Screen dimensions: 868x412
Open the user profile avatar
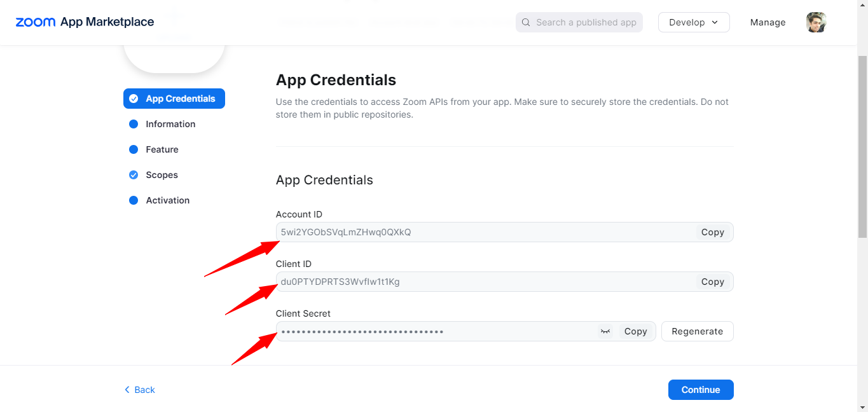tap(816, 22)
